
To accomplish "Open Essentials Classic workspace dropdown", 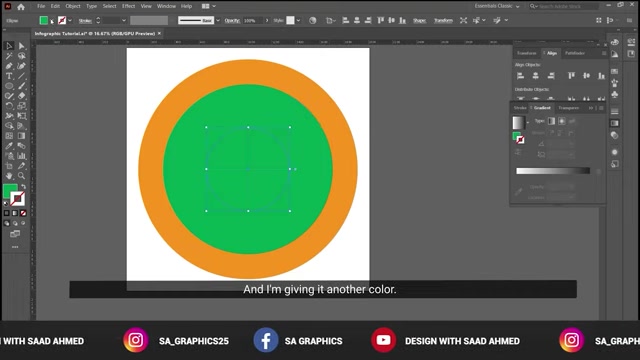I will (x=497, y=6).
